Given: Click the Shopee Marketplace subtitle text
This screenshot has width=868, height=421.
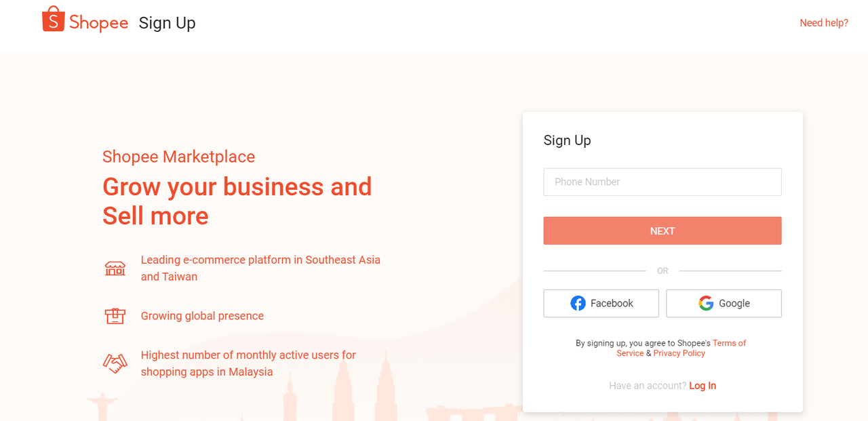Looking at the screenshot, I should [x=178, y=157].
